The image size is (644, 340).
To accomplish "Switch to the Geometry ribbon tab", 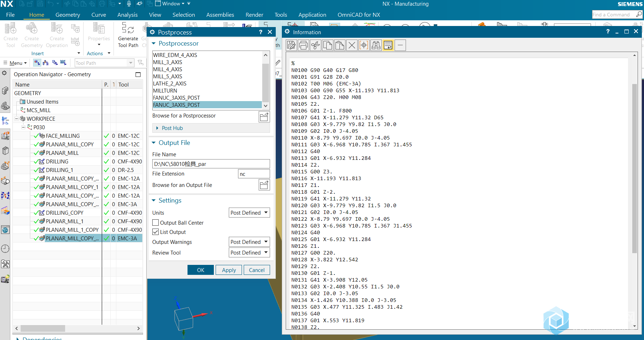I will tap(68, 15).
